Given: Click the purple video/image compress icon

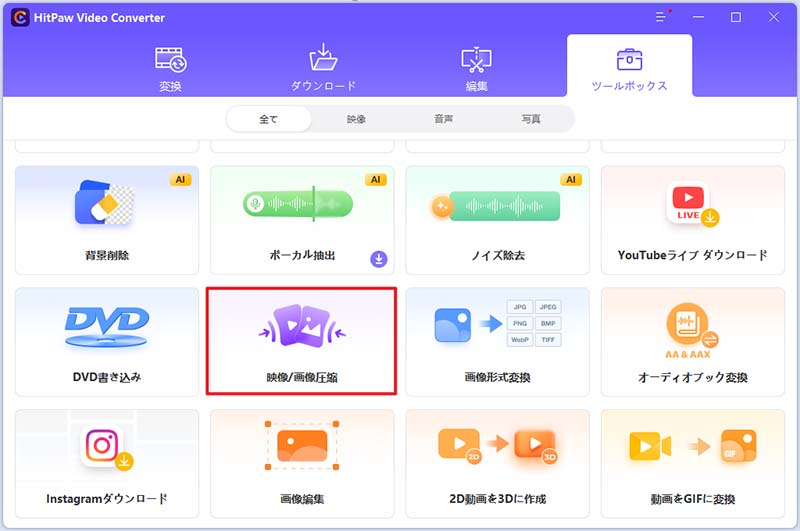Looking at the screenshot, I should coord(302,326).
